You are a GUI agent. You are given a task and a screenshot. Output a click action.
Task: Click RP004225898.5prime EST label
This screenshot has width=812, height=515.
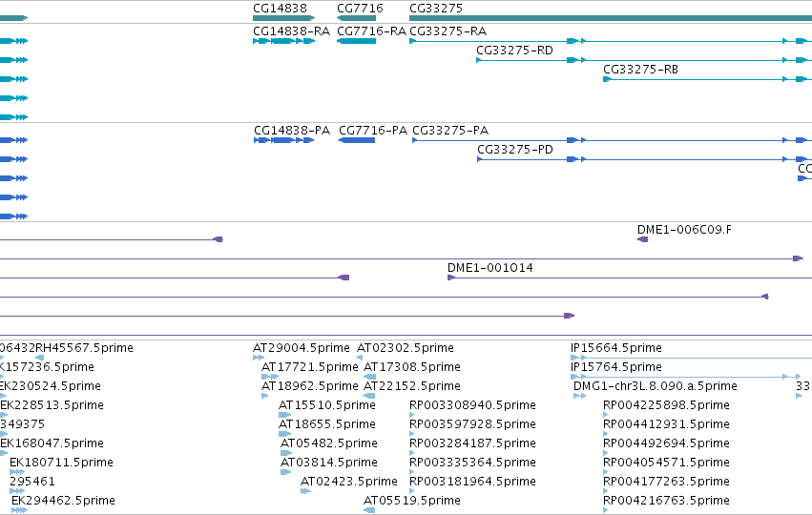click(x=666, y=405)
